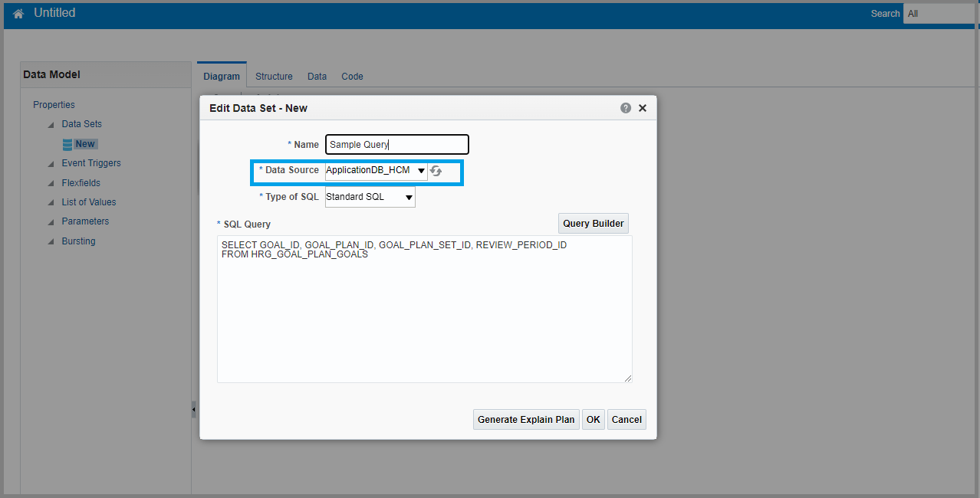The width and height of the screenshot is (980, 498).
Task: Collapse the Data Model panel with the arrow
Action: point(193,410)
